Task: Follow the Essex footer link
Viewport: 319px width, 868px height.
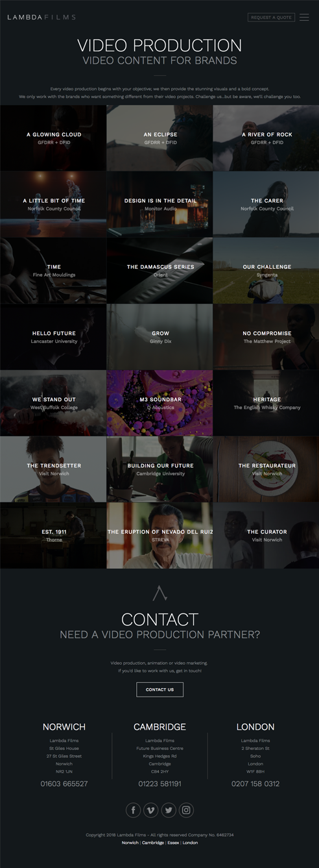Action: coord(173,843)
